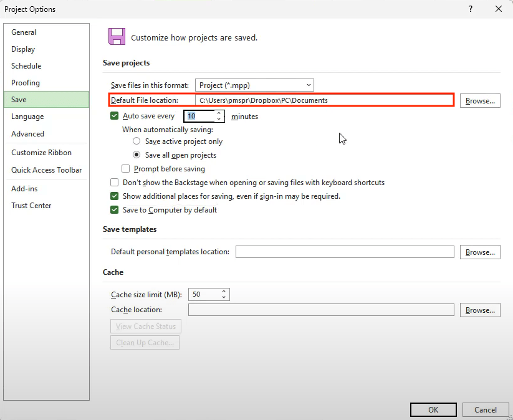Click the Default personal templates location field
This screenshot has height=420, width=513.
tap(345, 252)
